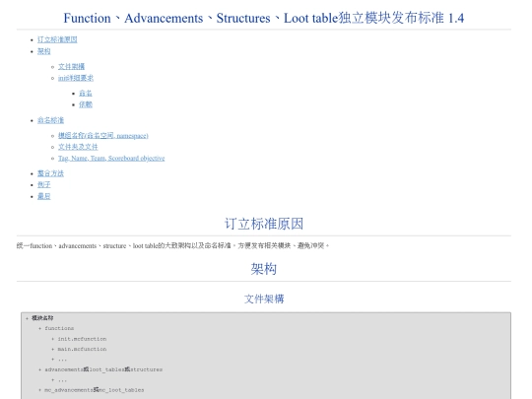This screenshot has height=399, width=532.
Task: Jump to the 整合方法 contents link
Action: click(50, 173)
